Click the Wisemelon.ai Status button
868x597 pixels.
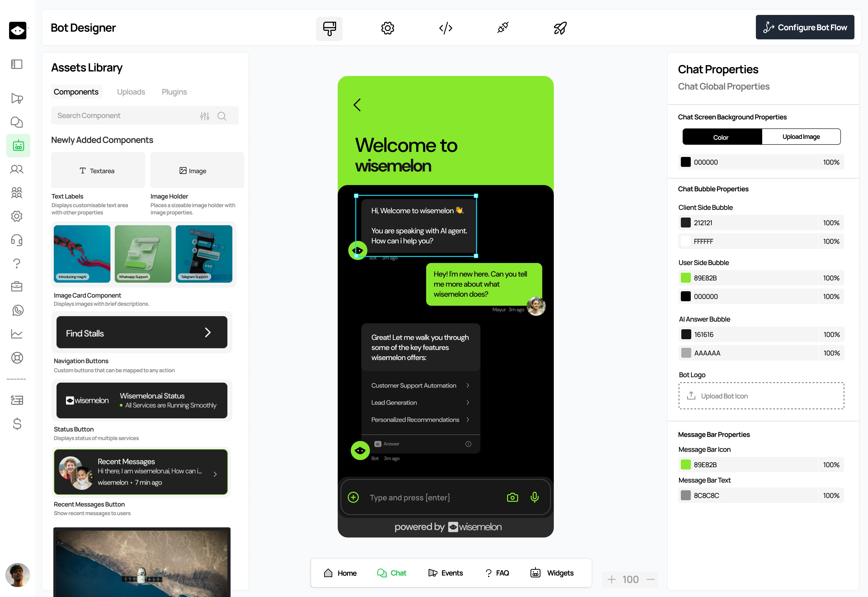(142, 401)
